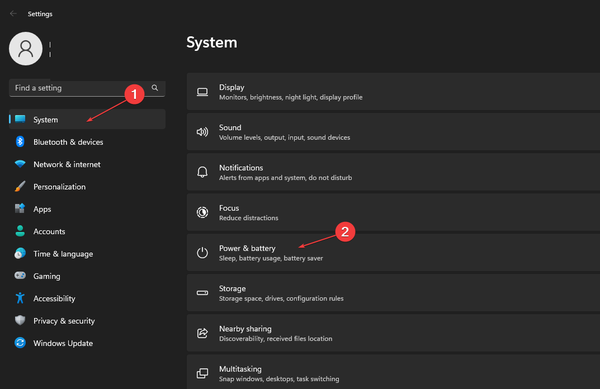Viewport: 600px width, 389px height.
Task: Go to Network & internet
Action: 87,164
